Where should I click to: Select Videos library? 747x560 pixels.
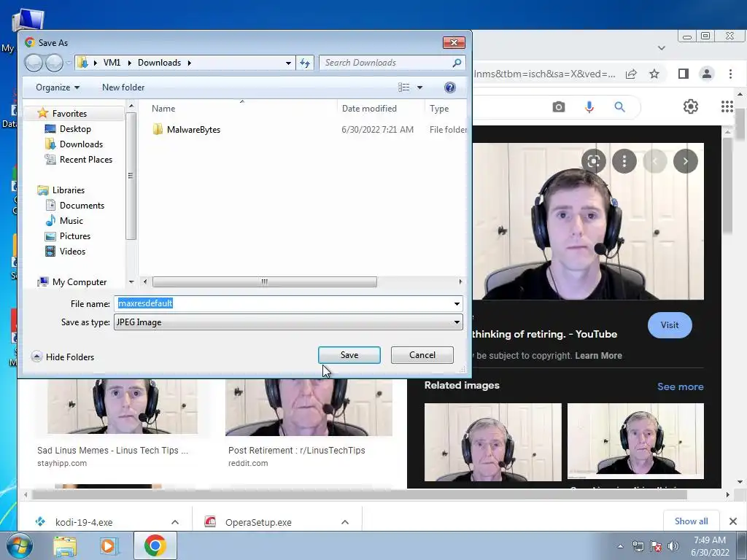click(72, 252)
